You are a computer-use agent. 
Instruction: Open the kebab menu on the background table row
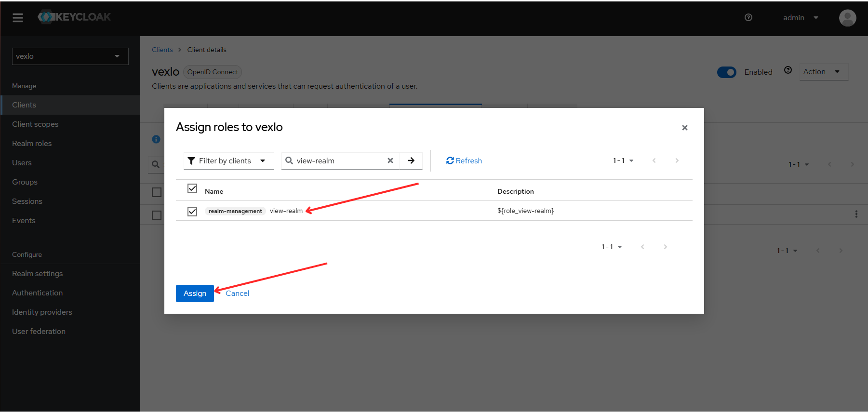(x=856, y=214)
